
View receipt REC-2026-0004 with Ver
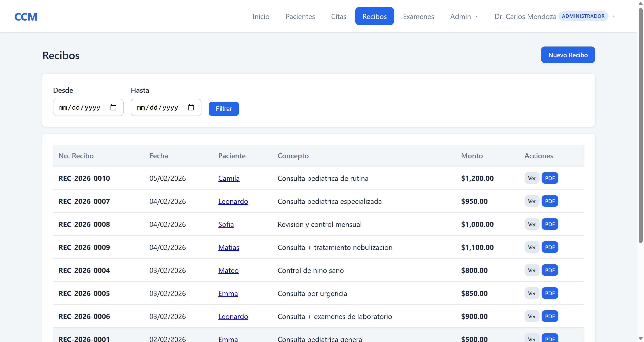tap(532, 270)
